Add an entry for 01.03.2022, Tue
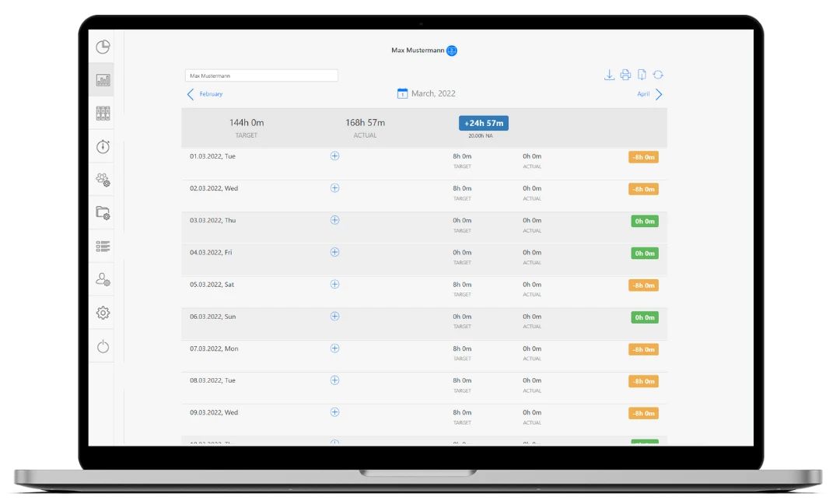Screen dimensions: 840x504 point(334,156)
